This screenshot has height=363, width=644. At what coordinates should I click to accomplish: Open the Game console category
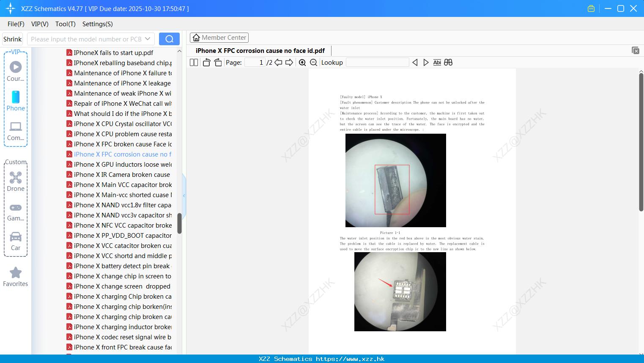[x=16, y=212]
